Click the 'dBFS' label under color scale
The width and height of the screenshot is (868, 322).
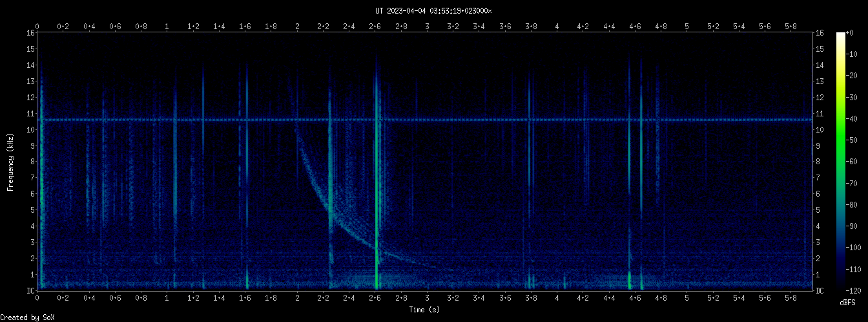pos(847,303)
